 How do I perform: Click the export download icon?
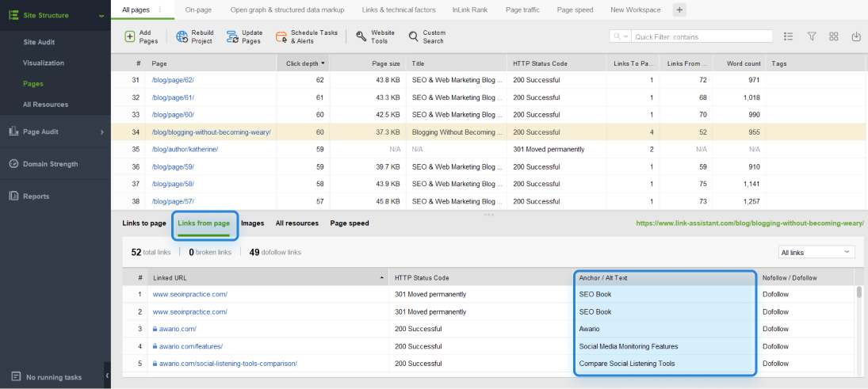click(x=856, y=36)
